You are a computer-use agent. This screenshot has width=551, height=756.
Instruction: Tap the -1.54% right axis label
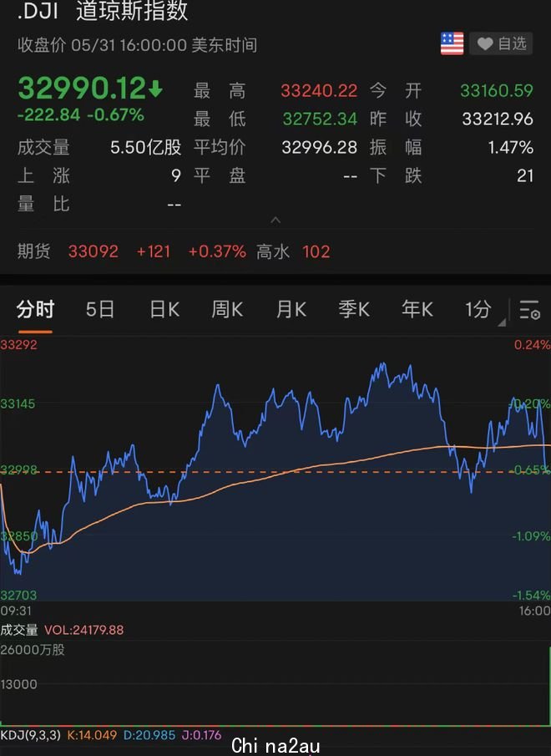pyautogui.click(x=531, y=595)
